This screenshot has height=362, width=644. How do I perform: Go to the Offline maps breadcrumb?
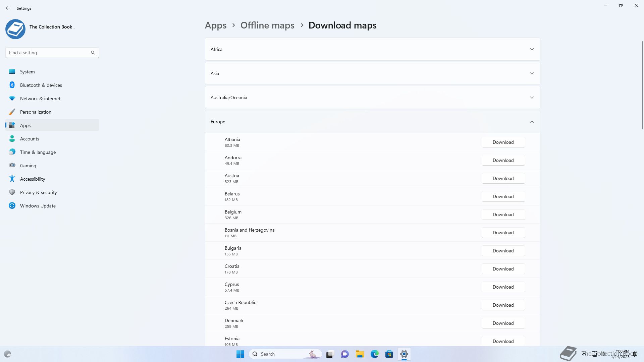tap(267, 25)
